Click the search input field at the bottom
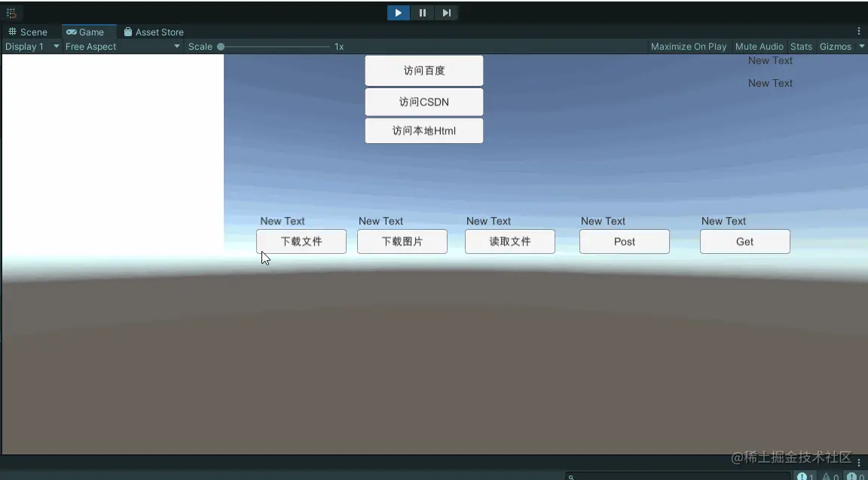Image resolution: width=868 pixels, height=480 pixels. click(678, 476)
